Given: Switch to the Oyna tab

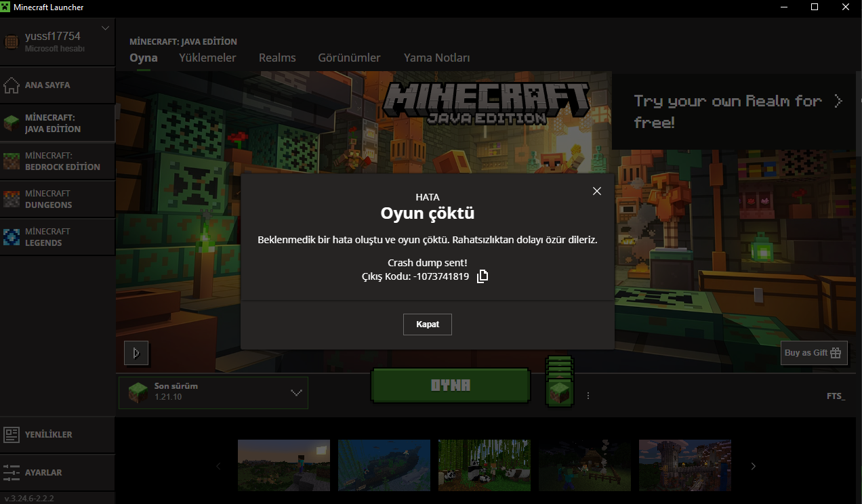Looking at the screenshot, I should point(144,58).
